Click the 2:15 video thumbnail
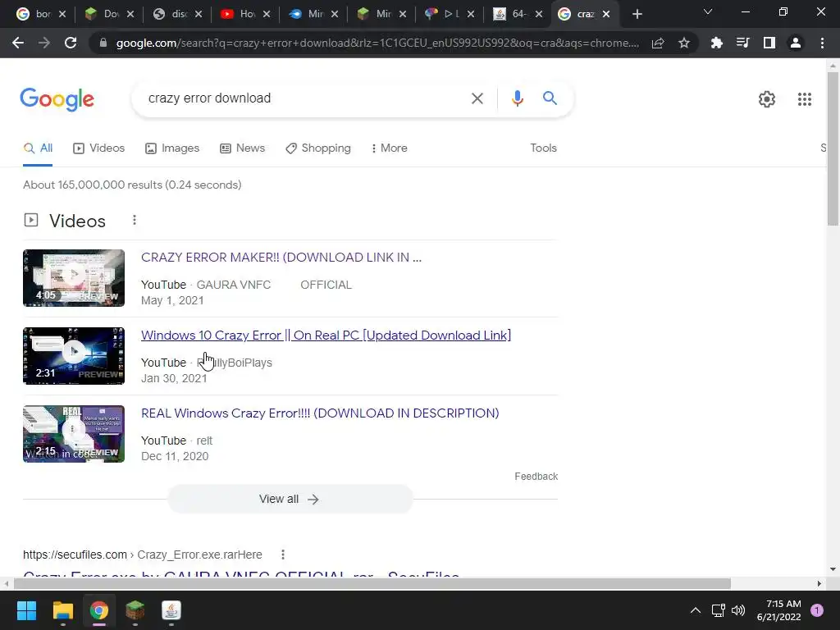 (74, 434)
